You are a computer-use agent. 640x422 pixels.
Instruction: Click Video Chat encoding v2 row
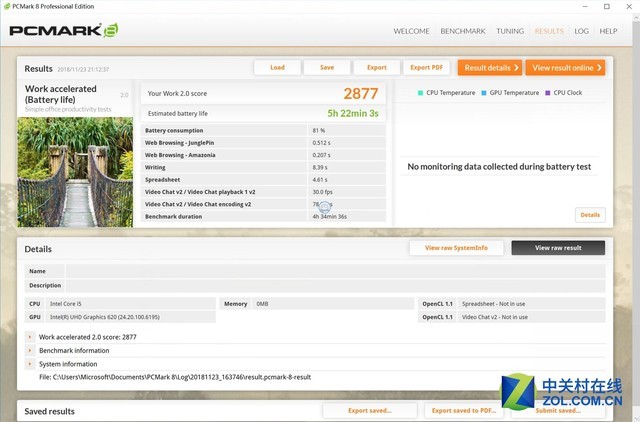(263, 204)
